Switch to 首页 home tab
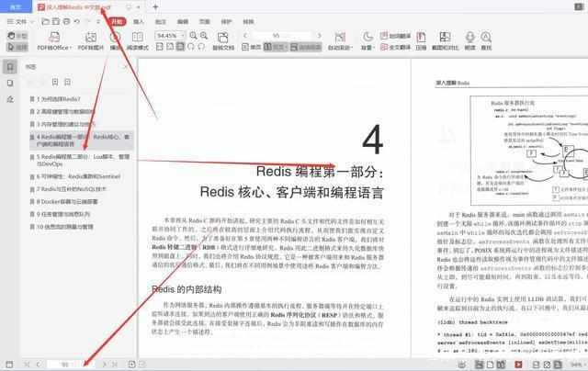 16,6
